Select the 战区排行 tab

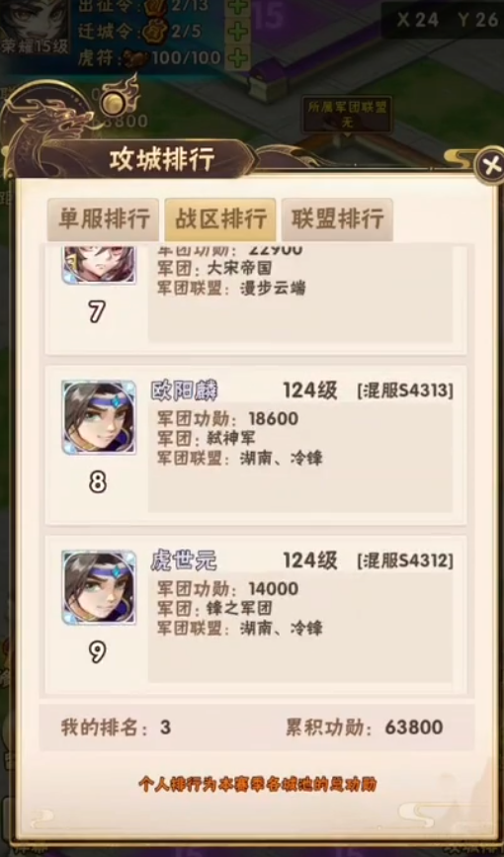[x=220, y=219]
